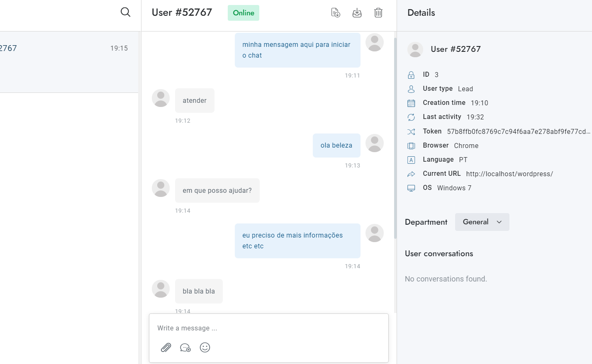Screen dimensions: 592x364
Task: Open the transcript download icon in header
Action: tap(336, 12)
